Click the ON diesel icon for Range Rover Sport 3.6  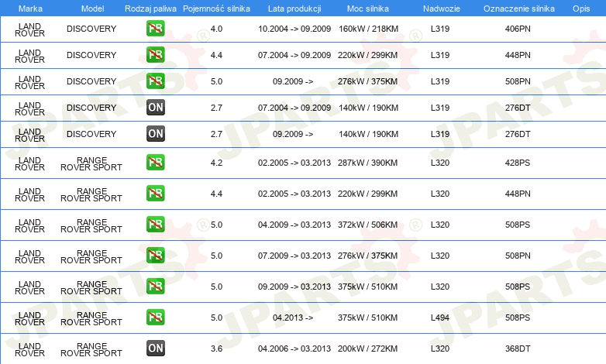pyautogui.click(x=155, y=349)
